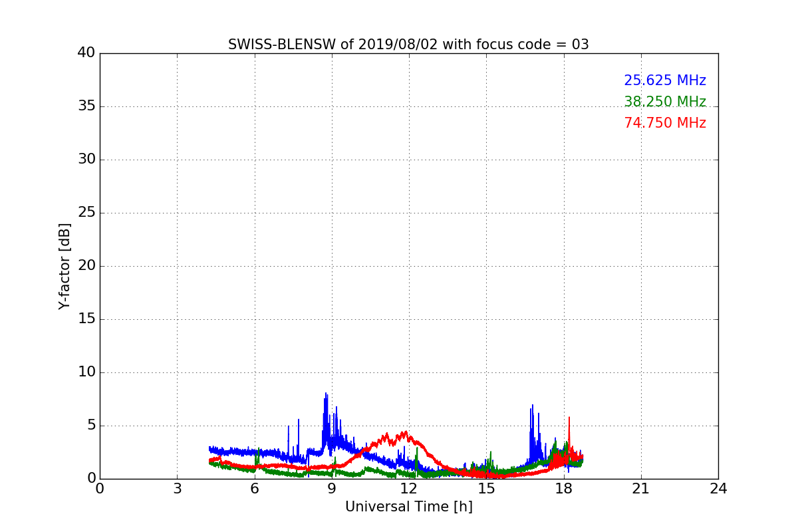Click the y-axis tick label 35
798x532 pixels.
point(86,106)
